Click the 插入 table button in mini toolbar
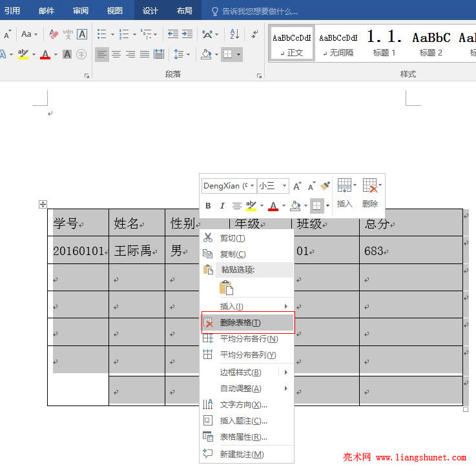 coord(345,193)
